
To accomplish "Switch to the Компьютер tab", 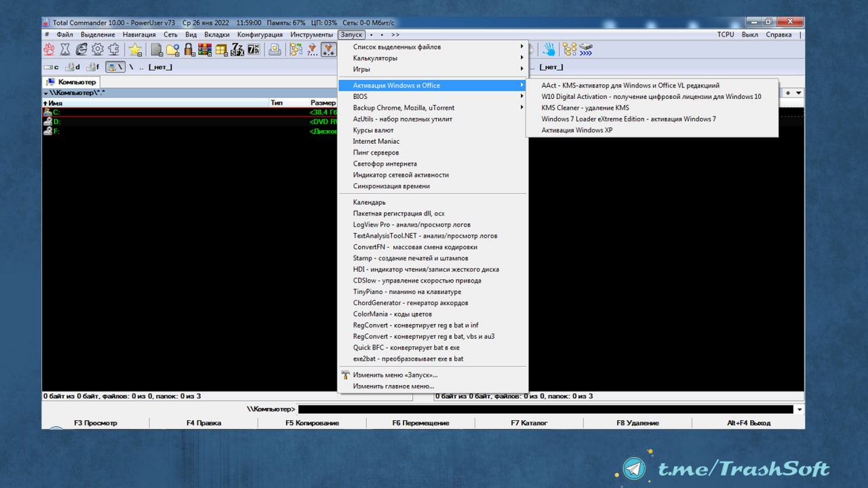I will tap(72, 82).
